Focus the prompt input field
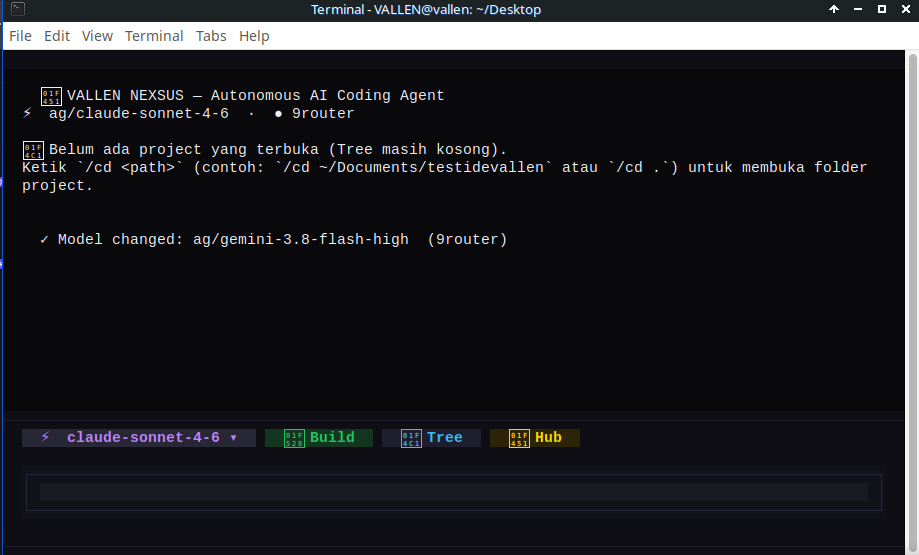919x555 pixels. [x=454, y=492]
